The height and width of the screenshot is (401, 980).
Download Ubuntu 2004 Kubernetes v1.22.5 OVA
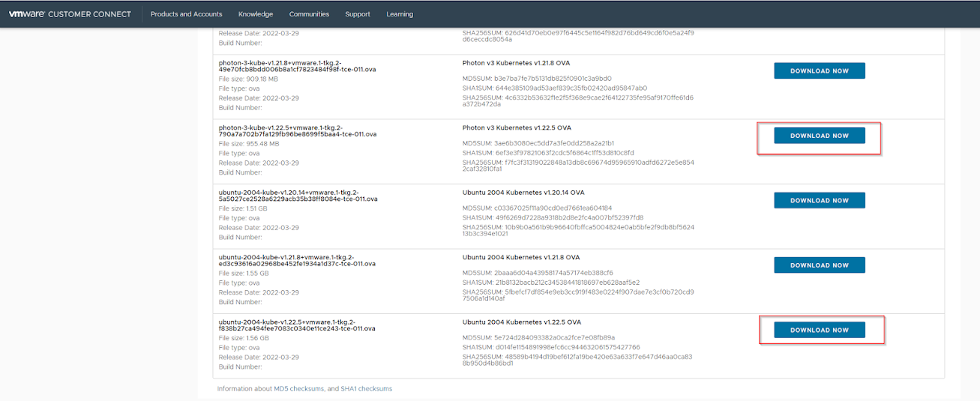click(820, 330)
